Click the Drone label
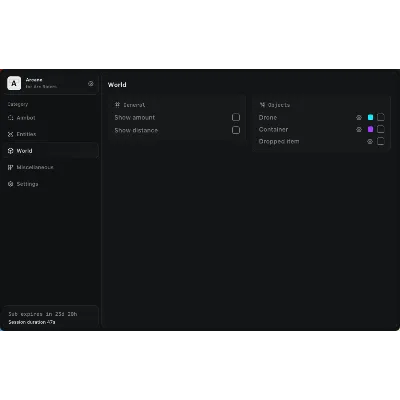This screenshot has width=400, height=400. tap(268, 117)
